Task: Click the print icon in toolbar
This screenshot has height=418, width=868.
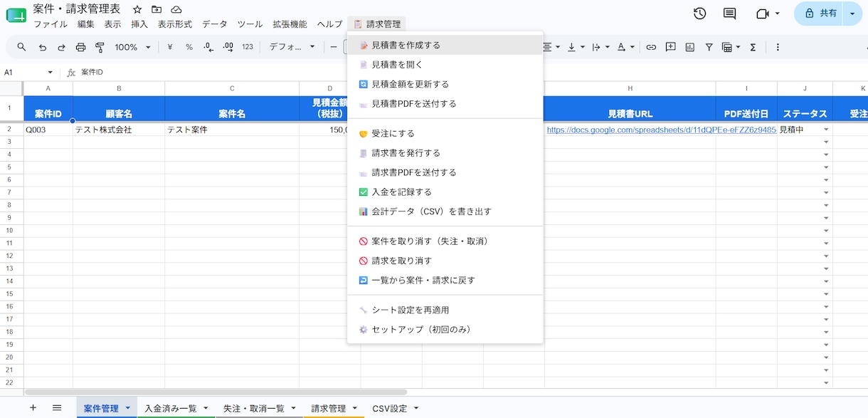Action: point(80,47)
